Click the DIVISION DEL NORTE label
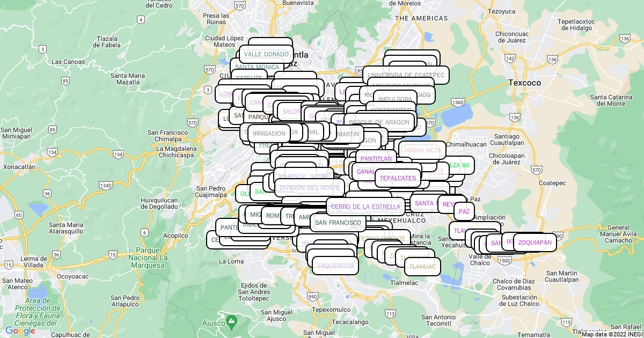 point(309,188)
